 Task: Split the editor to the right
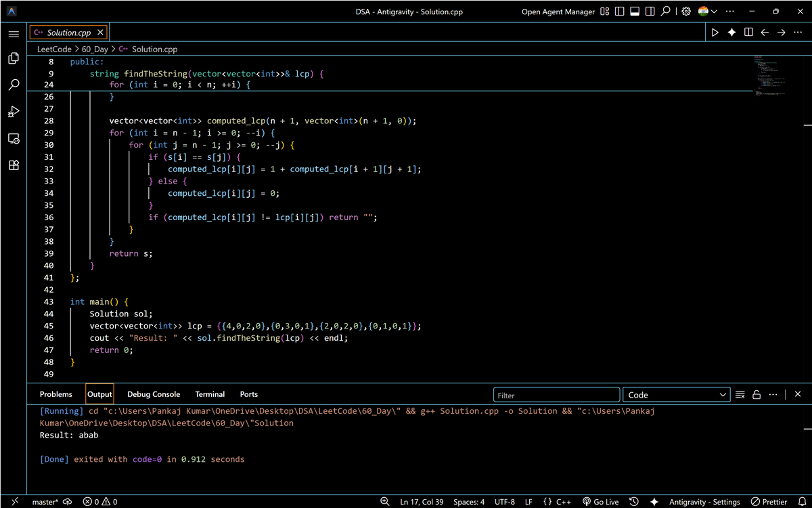point(748,33)
